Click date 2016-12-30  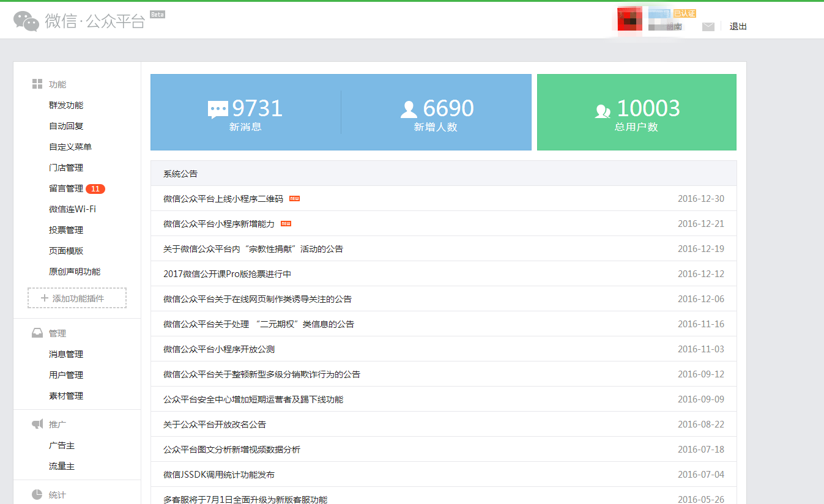tap(701, 199)
